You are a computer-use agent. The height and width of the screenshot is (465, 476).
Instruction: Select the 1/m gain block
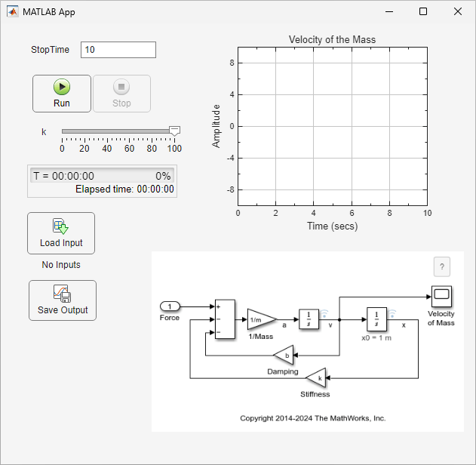pos(262,319)
